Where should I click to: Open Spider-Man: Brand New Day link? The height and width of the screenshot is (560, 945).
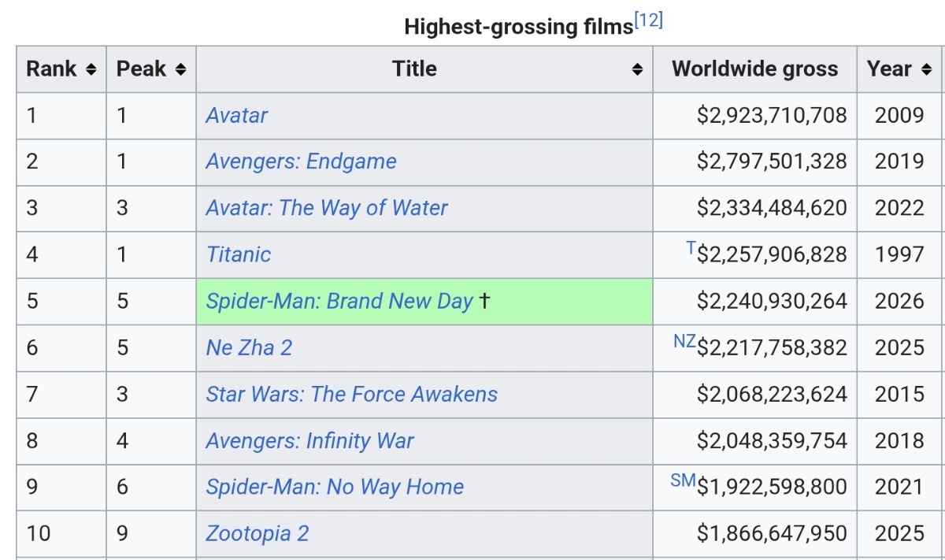coord(339,301)
